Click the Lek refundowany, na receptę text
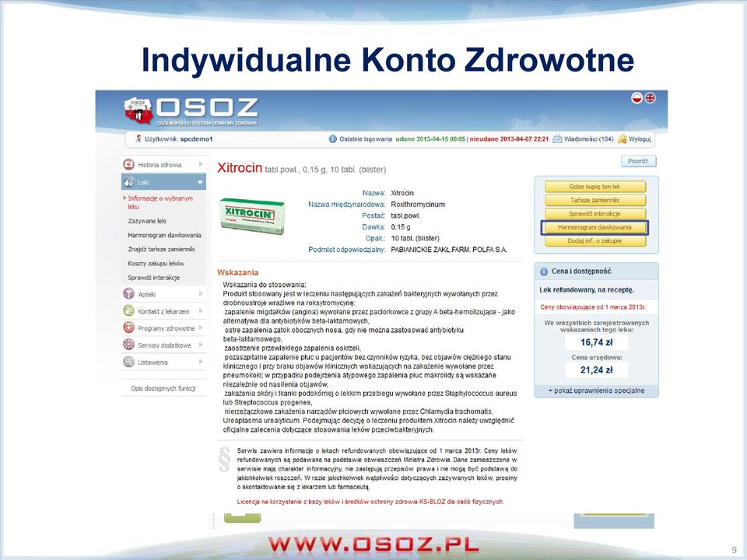747x560 pixels. pos(587,289)
